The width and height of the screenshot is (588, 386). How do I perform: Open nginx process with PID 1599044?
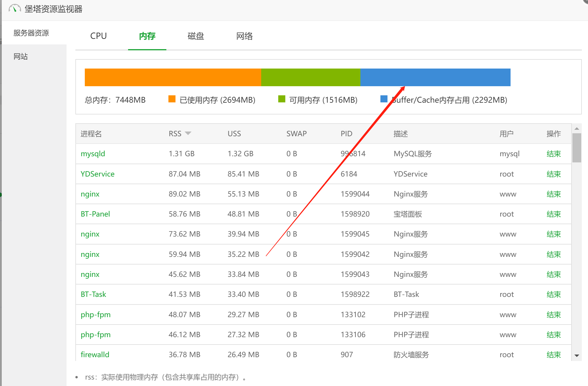(x=90, y=194)
